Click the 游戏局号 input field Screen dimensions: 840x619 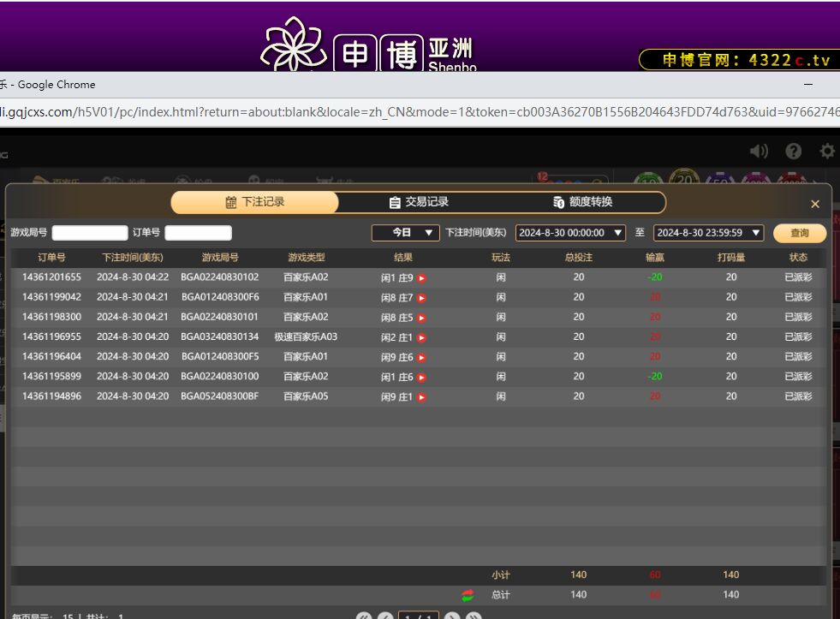click(90, 233)
